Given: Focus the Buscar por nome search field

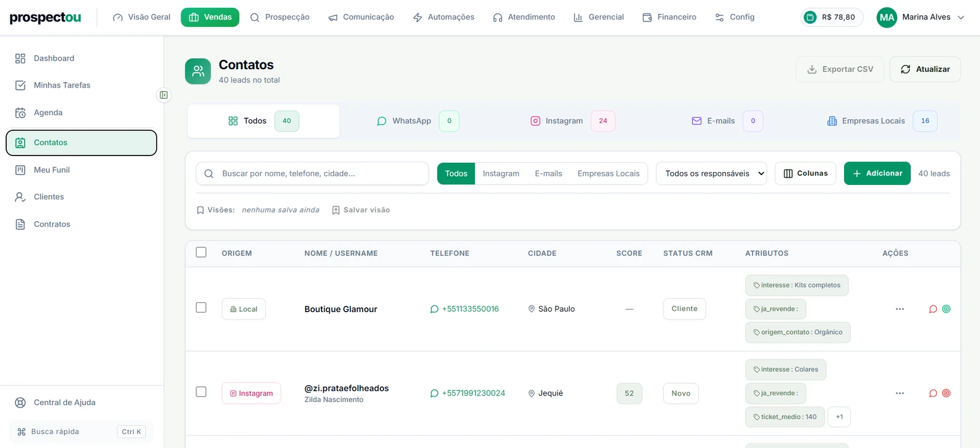Looking at the screenshot, I should click(312, 173).
